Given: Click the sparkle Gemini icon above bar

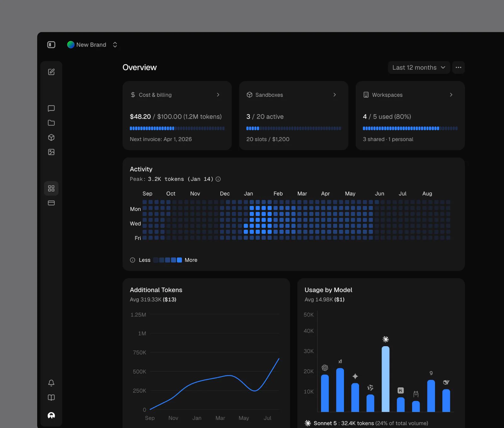Looking at the screenshot, I should coord(355,376).
